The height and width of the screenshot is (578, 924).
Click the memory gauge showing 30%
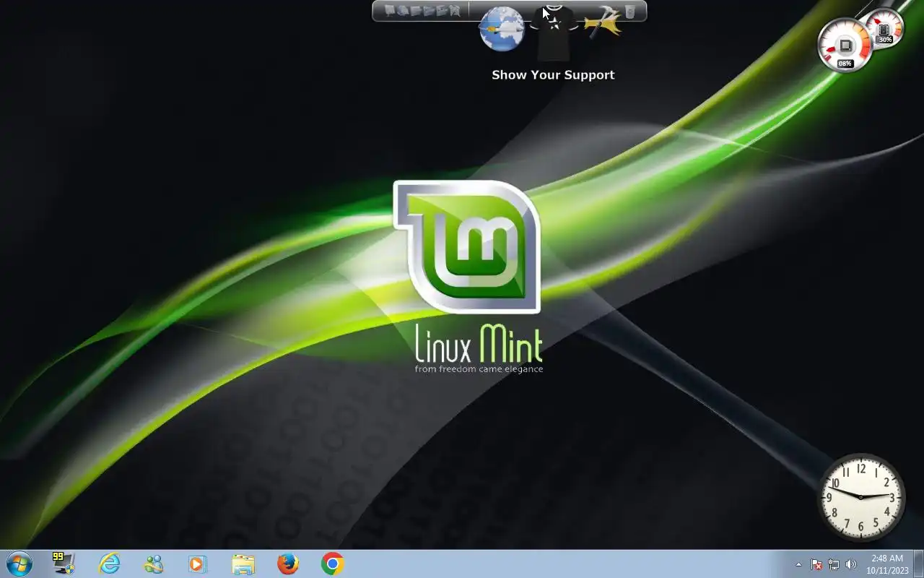[884, 29]
